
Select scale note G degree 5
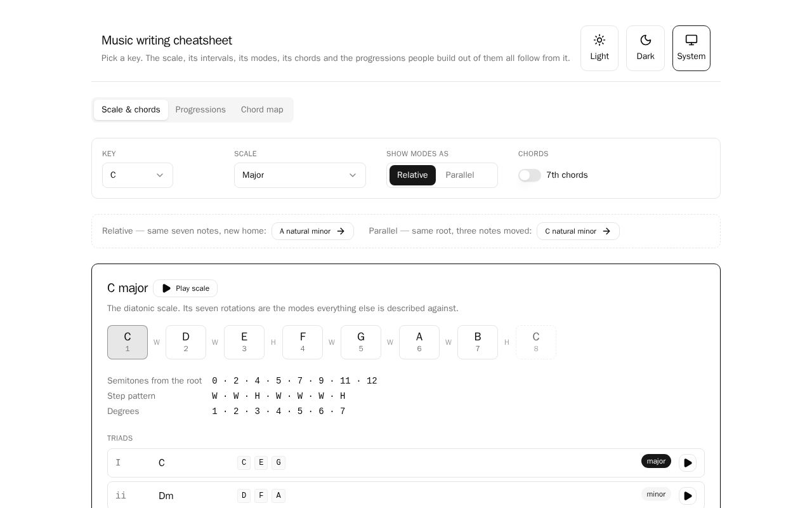[x=361, y=342]
